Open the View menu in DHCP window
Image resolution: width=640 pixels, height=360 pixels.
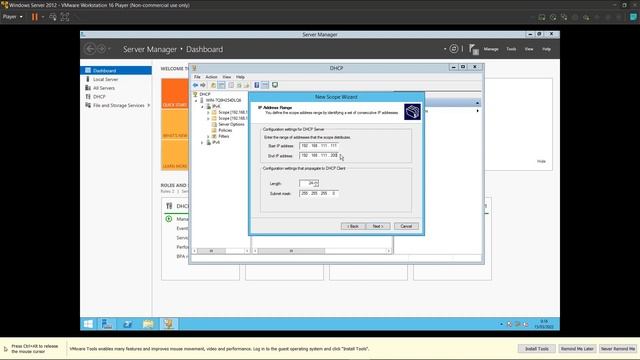[227, 77]
